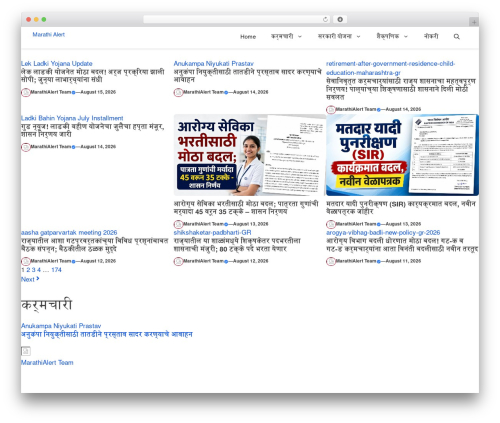Image resolution: width=500 pixels, height=423 pixels.
Task: Select the मतदार यादी पुनरीक्षण (SIR) headline text
Action: 401,208
